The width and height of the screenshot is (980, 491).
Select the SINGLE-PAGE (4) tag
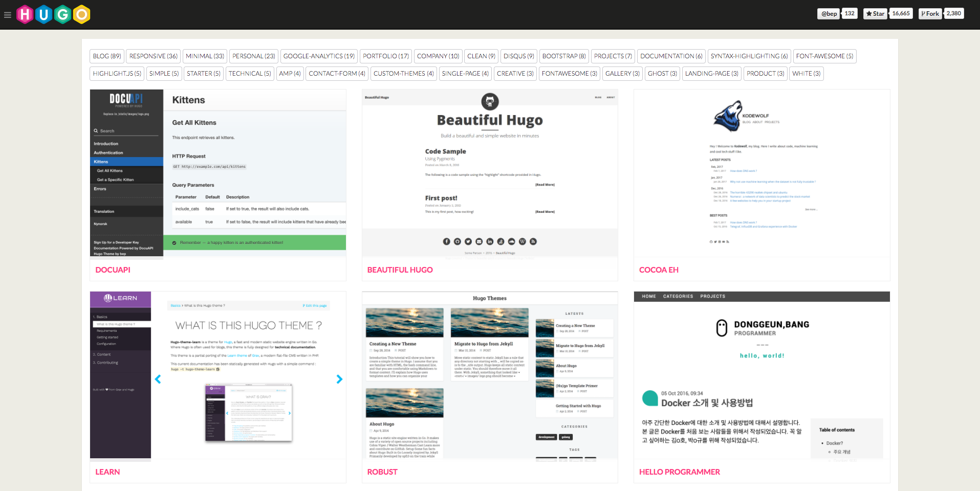[465, 74]
